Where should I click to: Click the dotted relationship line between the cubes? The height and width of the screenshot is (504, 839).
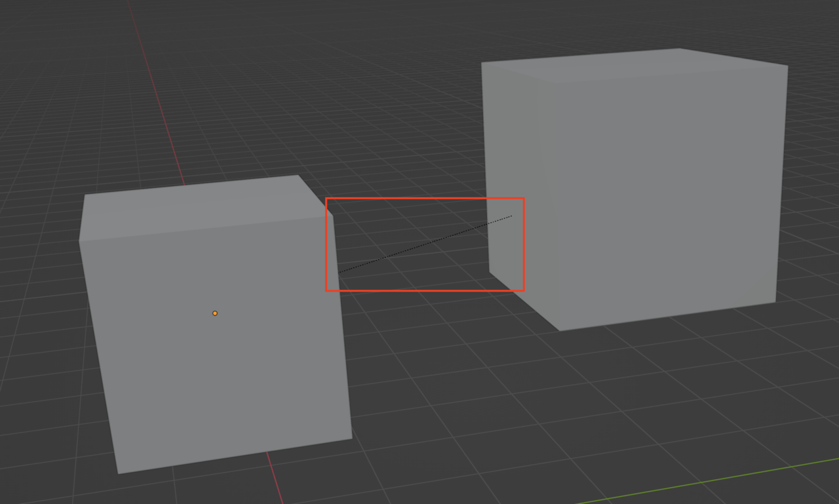(x=425, y=244)
